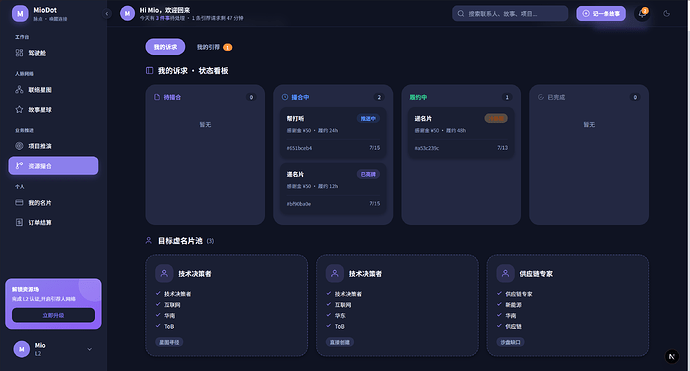Click the avatar icon of the 华东 技术决策者 card
The height and width of the screenshot is (371, 690).
335,273
